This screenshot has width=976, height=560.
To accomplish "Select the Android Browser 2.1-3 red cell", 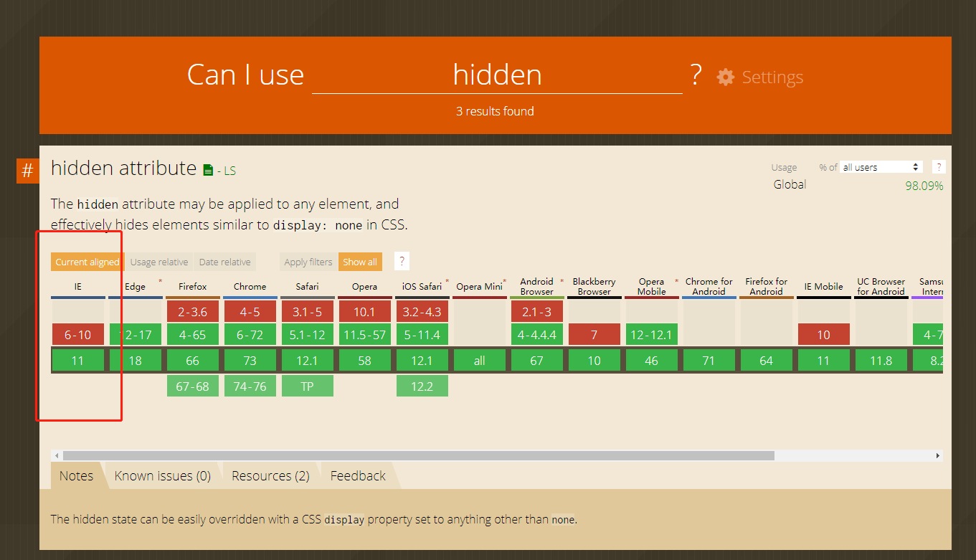I will point(537,312).
